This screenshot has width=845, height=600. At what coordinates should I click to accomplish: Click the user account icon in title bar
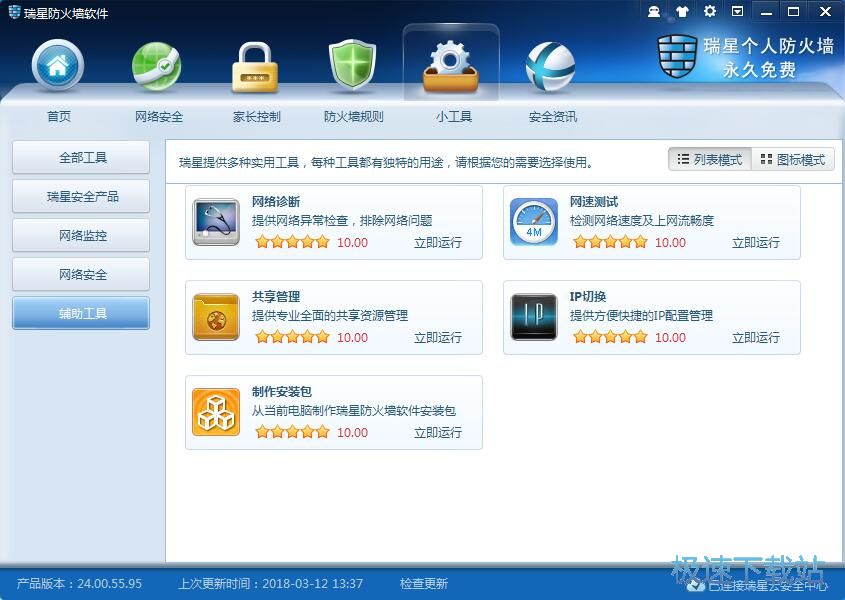(x=654, y=11)
